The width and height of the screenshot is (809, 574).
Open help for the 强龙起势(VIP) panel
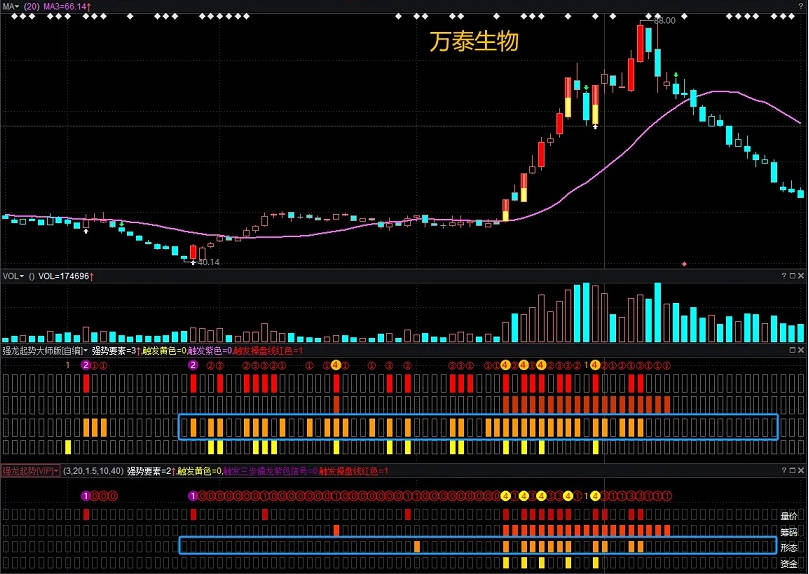pyautogui.click(x=784, y=470)
